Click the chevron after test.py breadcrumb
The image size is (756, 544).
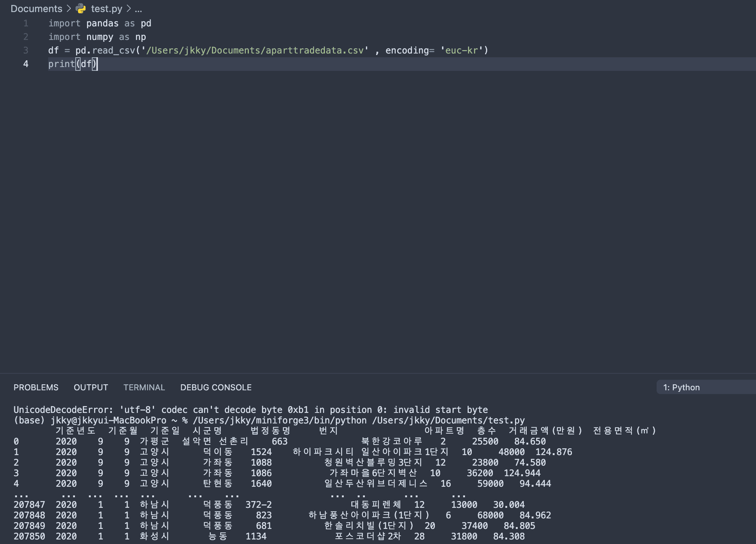click(129, 8)
